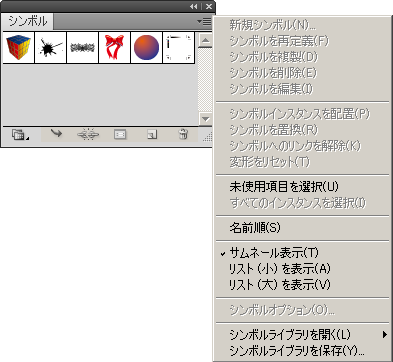393x362 pixels.
Task: Click すべてのインスタンスを選択(I) menu entry
Action: [x=302, y=203]
